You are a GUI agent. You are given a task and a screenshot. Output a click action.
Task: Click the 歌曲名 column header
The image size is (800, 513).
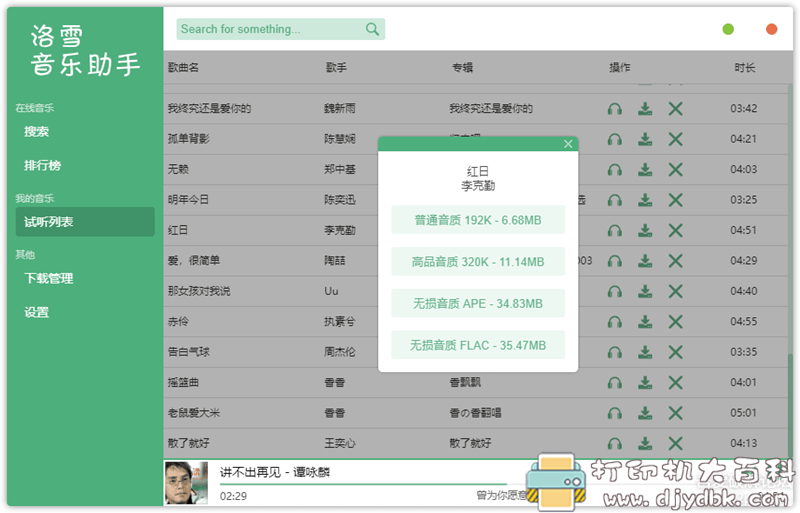click(x=183, y=67)
